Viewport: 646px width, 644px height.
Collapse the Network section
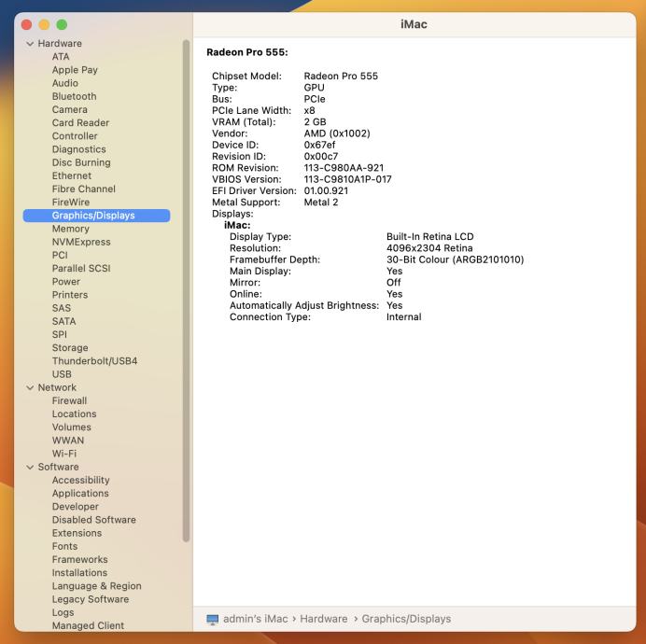coord(30,387)
